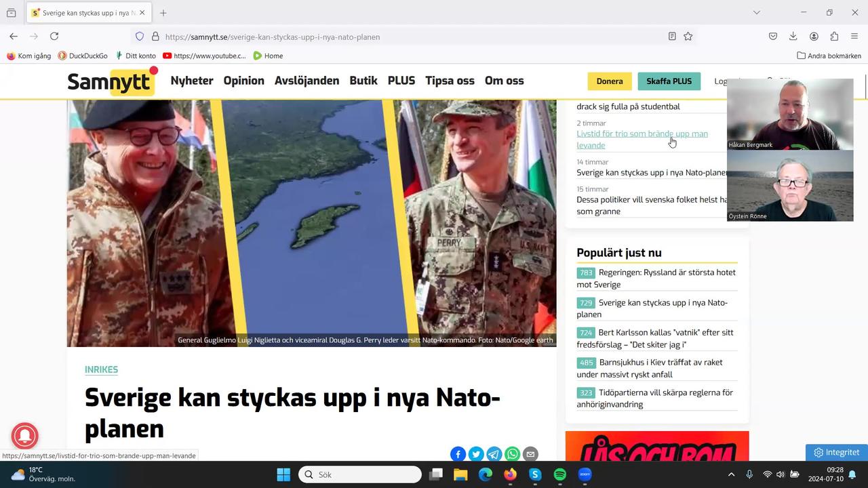Click the INRIKES category label
The width and height of the screenshot is (868, 488).
pos(101,369)
